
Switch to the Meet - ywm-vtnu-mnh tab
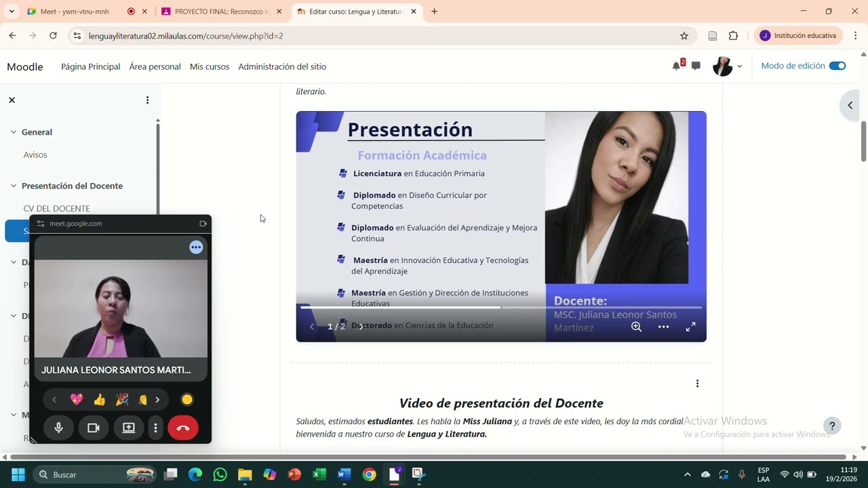[x=75, y=12]
